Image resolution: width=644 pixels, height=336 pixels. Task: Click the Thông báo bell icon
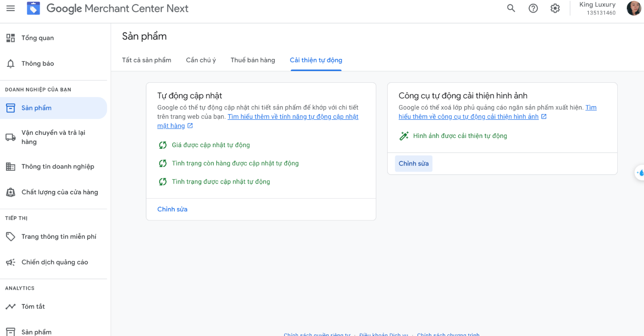[x=11, y=64]
